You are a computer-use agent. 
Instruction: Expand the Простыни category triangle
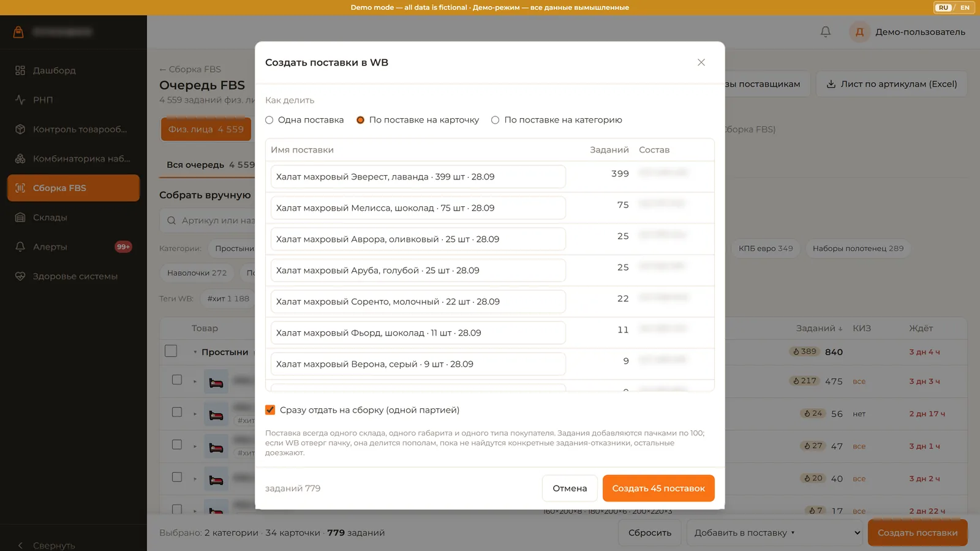point(195,353)
